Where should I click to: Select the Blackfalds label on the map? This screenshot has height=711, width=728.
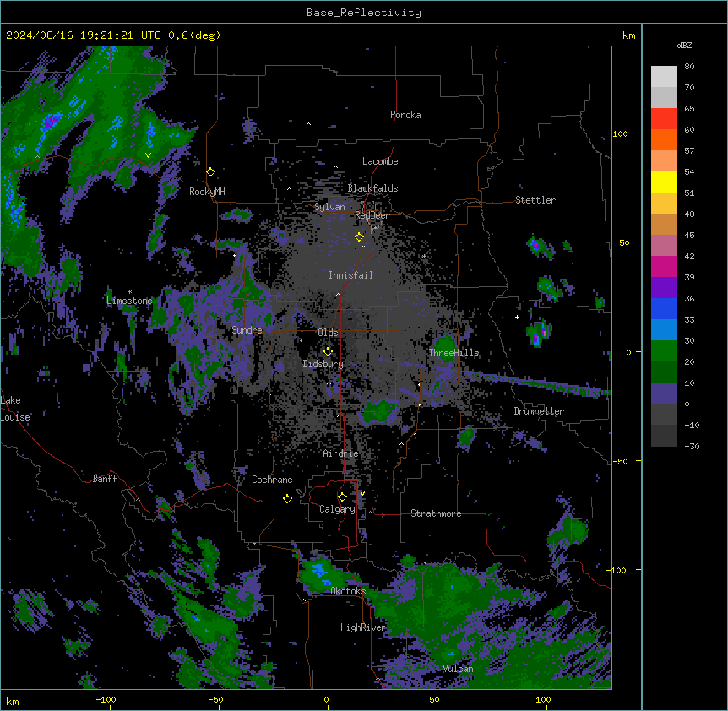[372, 188]
